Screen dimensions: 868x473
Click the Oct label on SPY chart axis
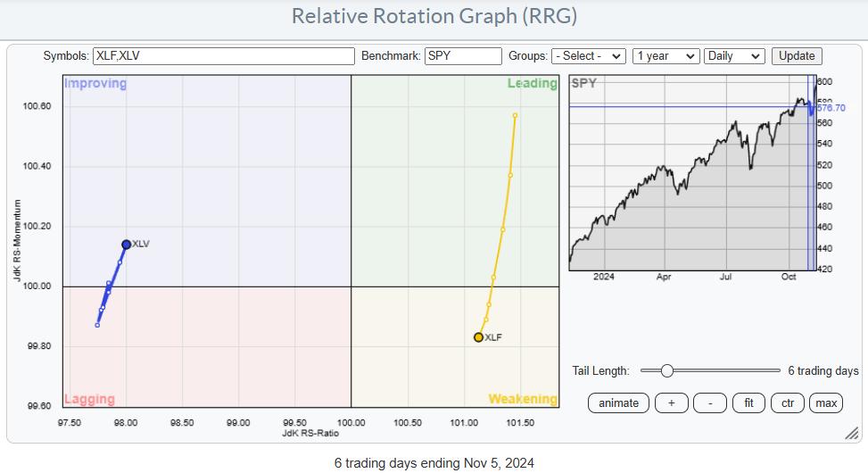[x=789, y=277]
